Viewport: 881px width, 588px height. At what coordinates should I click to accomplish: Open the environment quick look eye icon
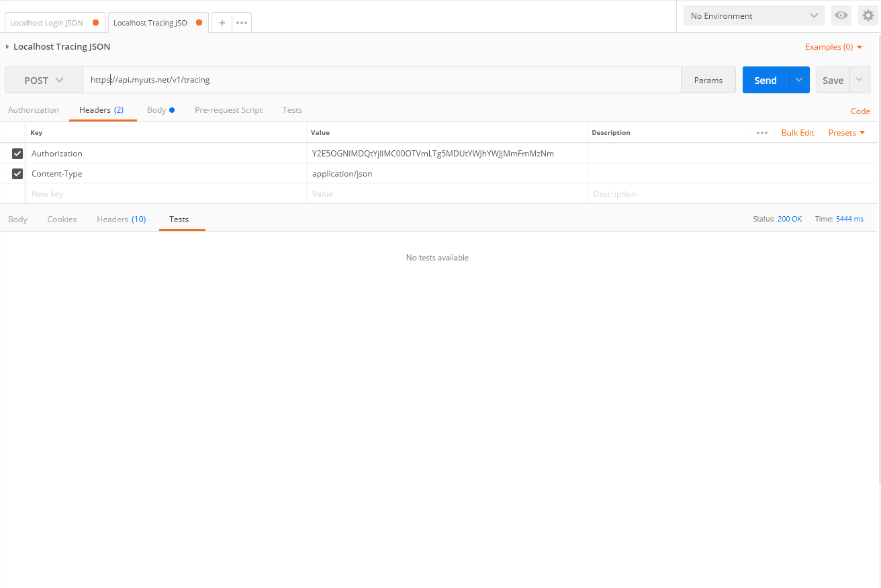[x=841, y=15]
